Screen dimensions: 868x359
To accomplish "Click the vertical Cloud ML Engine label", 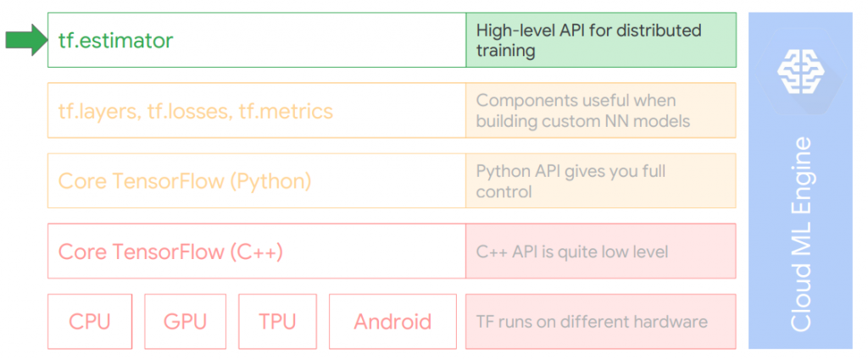I will (x=800, y=235).
